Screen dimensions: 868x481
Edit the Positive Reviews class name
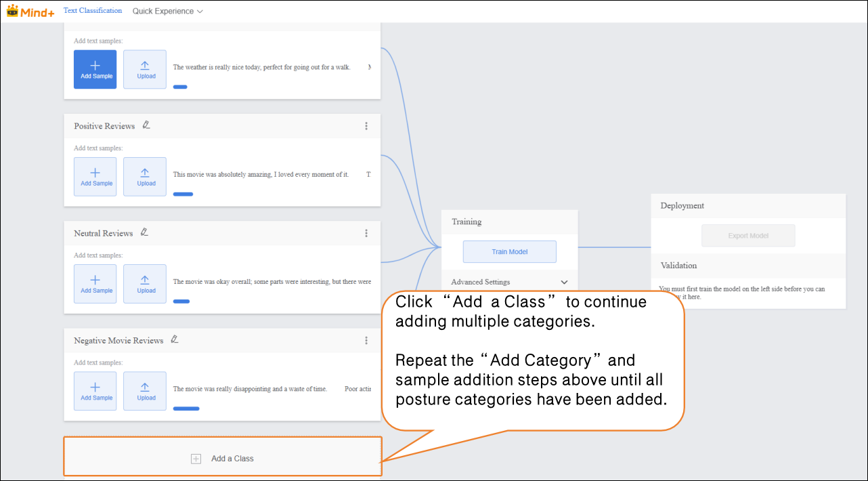tap(146, 125)
